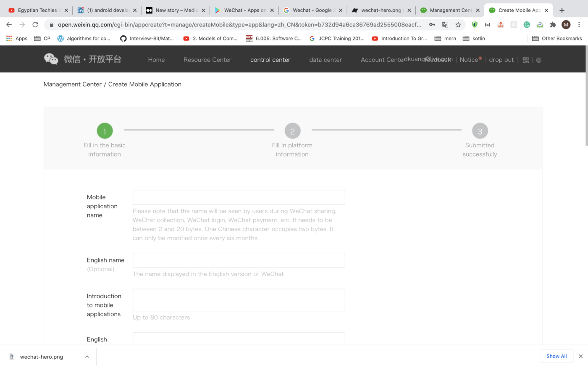Open the Notice link
This screenshot has width=588, height=368.
(x=469, y=60)
